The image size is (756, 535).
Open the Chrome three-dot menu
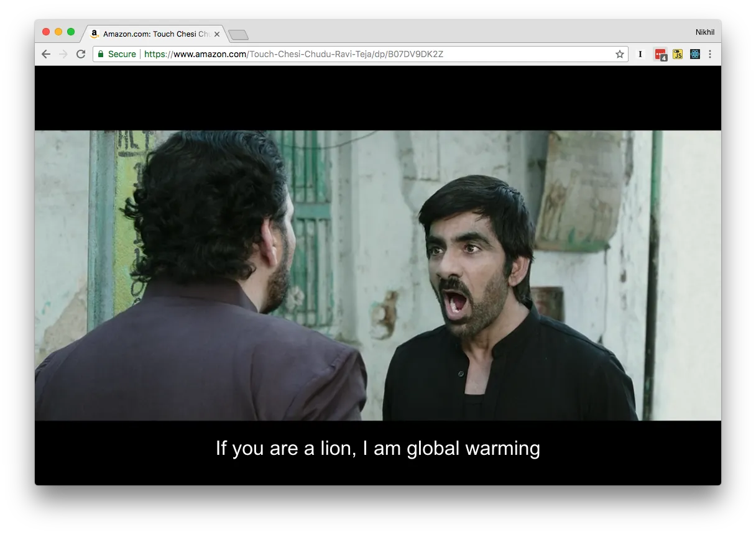point(710,54)
